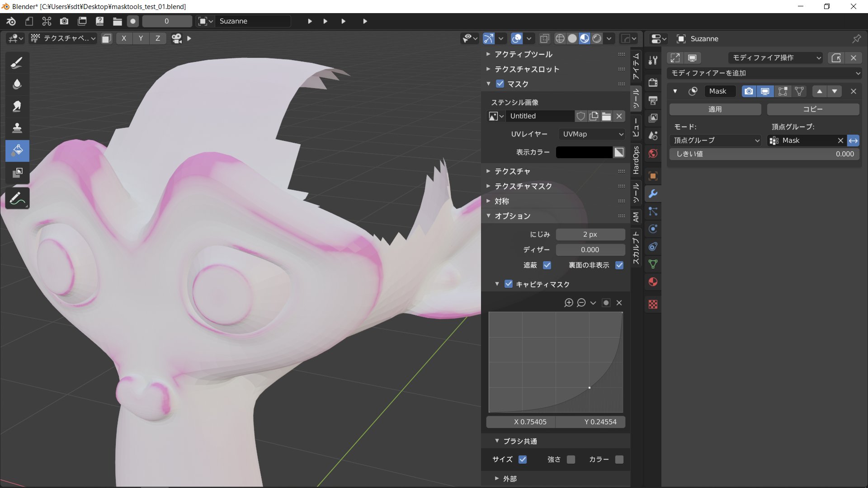
Task: Select the Draw brush tool
Action: coord(17,62)
